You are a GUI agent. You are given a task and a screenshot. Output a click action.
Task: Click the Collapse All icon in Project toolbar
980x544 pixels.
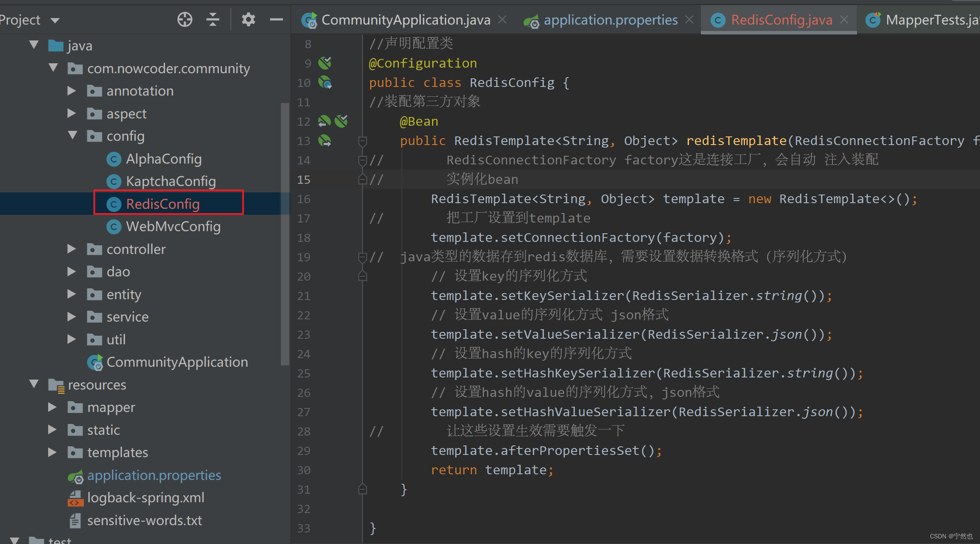pos(212,19)
